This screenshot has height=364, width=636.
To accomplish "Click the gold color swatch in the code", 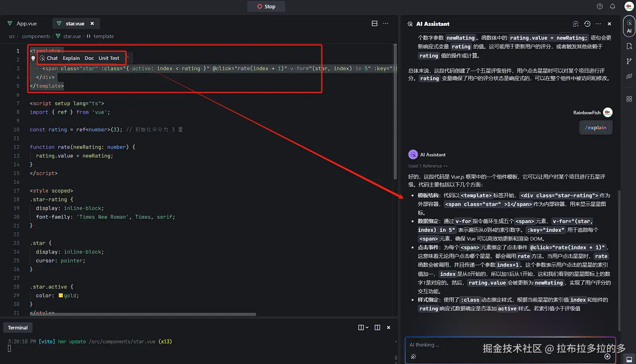I will [x=61, y=295].
